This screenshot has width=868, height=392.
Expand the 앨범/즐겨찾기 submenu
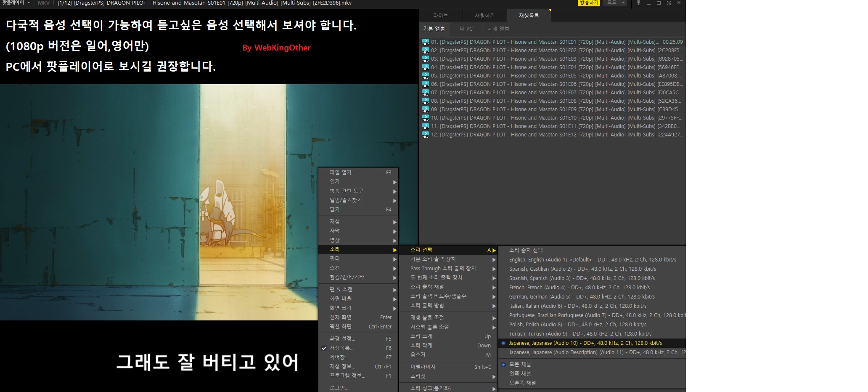point(358,200)
